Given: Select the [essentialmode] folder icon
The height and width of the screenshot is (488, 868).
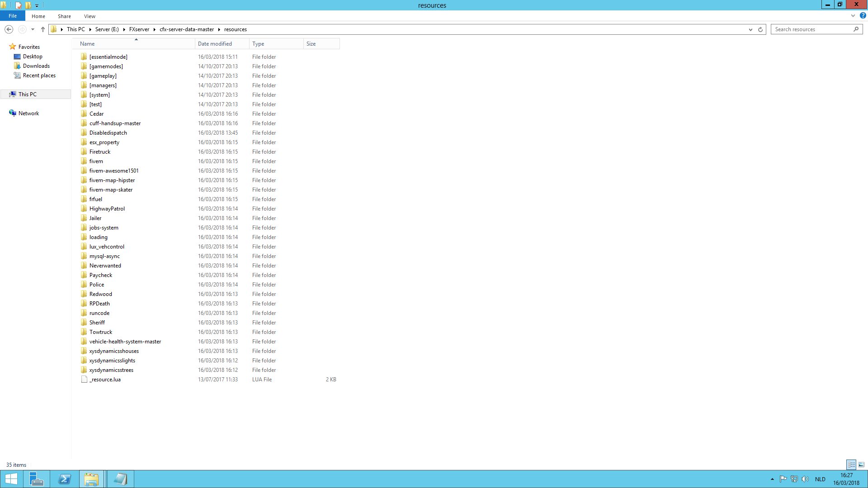Looking at the screenshot, I should click(x=84, y=56).
